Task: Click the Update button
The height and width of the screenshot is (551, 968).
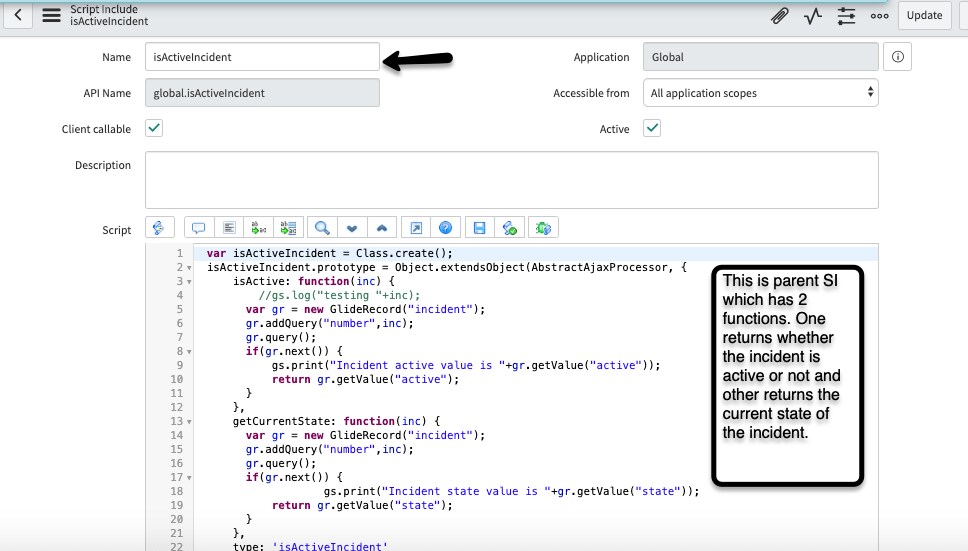Action: click(924, 15)
